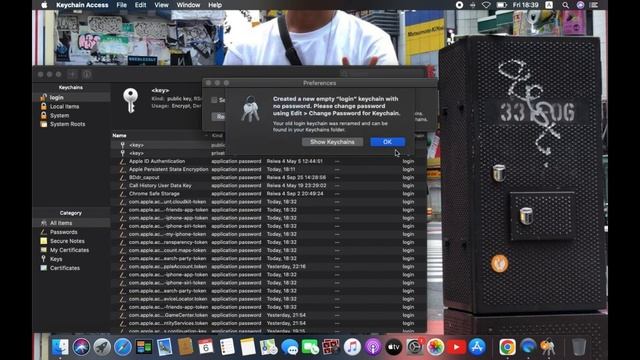Open the File menu
The height and width of the screenshot is (360, 640).
[x=122, y=5]
